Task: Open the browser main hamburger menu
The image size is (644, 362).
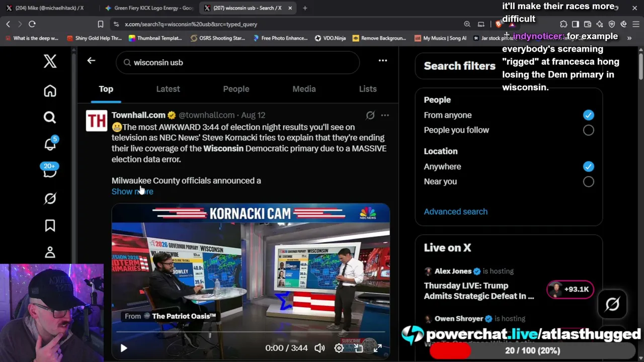Action: point(636,24)
